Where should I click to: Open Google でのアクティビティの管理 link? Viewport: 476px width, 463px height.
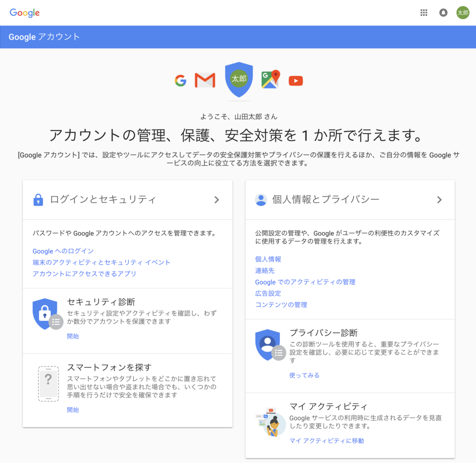[305, 282]
